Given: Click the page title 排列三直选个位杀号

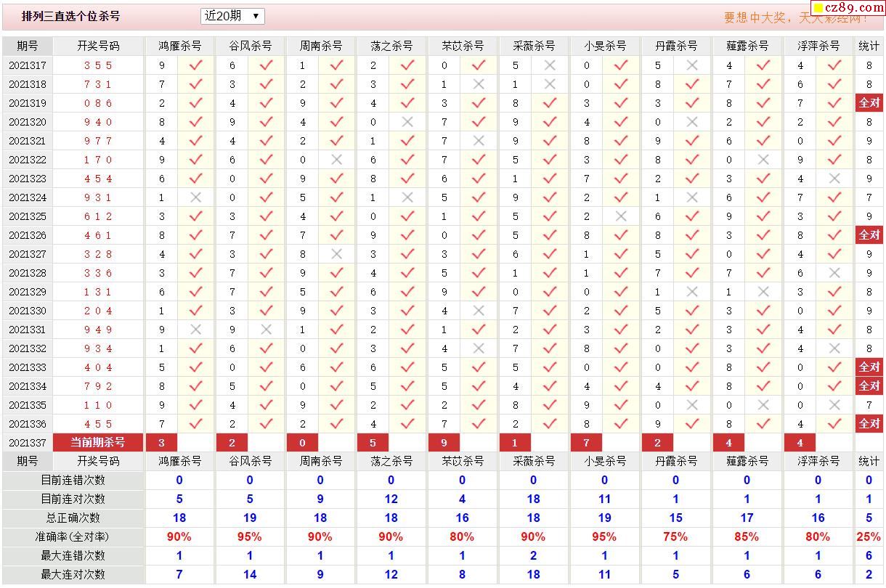Looking at the screenshot, I should pos(70,16).
